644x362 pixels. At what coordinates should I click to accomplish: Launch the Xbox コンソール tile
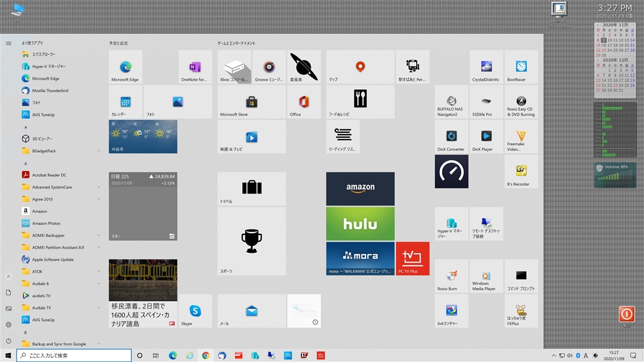tap(234, 67)
